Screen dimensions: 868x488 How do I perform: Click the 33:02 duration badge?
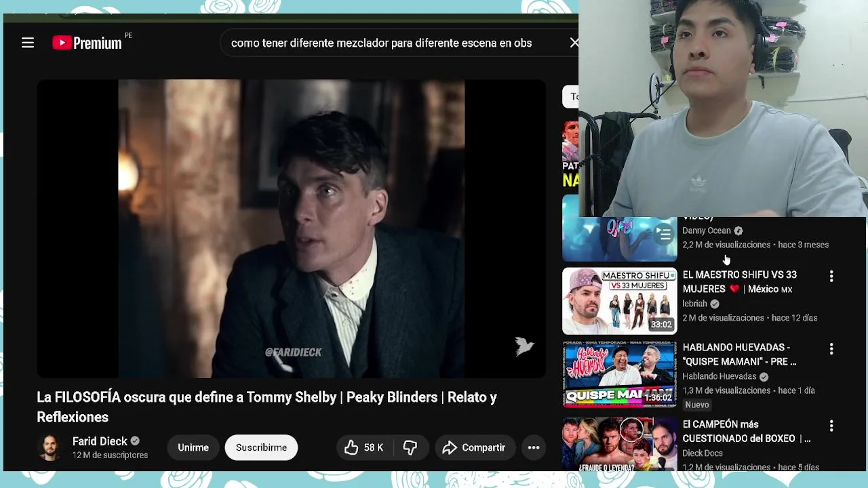pyautogui.click(x=660, y=325)
